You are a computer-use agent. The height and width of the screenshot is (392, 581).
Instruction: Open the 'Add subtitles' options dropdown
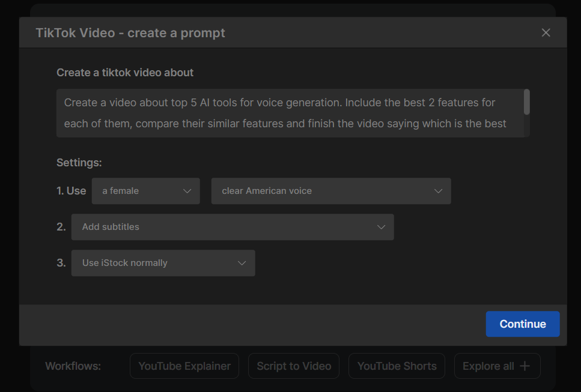(232, 227)
